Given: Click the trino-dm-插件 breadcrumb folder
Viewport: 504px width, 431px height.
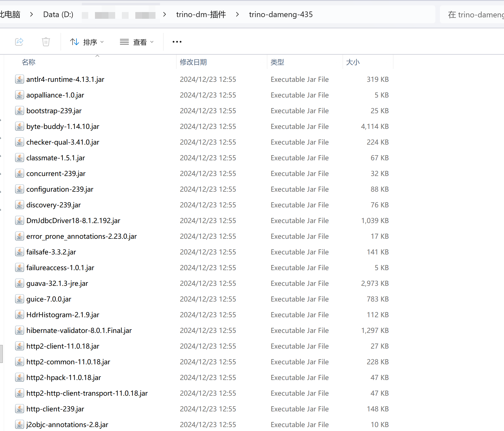Looking at the screenshot, I should (x=201, y=15).
